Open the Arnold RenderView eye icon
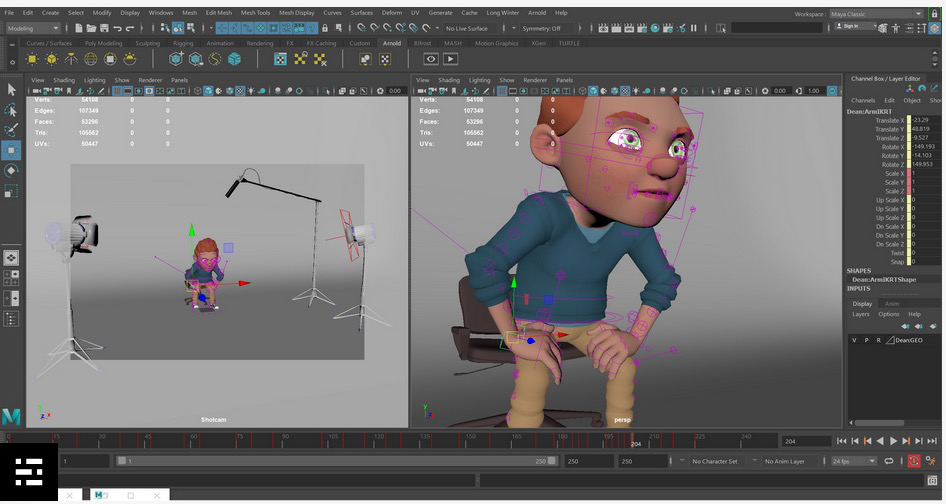 431,60
